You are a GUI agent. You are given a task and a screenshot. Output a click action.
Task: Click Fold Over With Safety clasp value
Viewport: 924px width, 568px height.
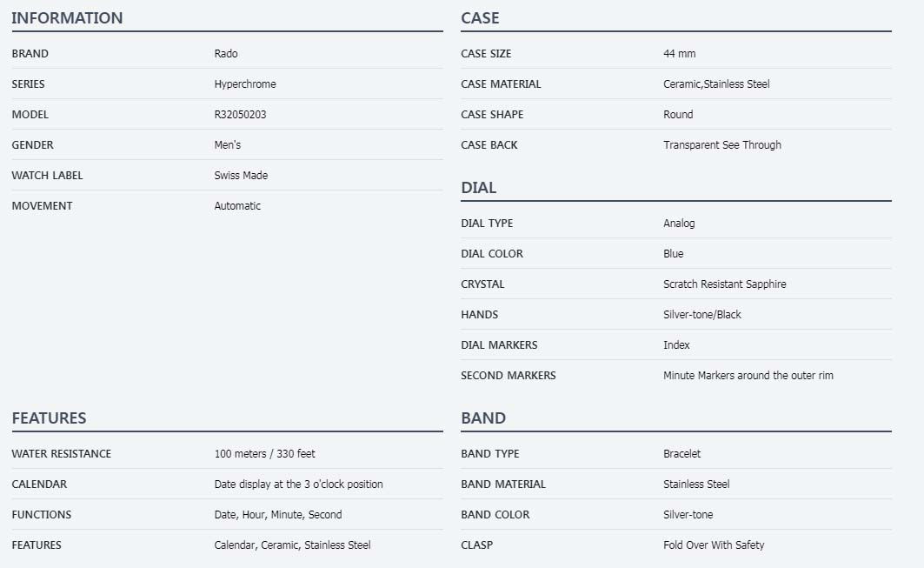(x=714, y=545)
